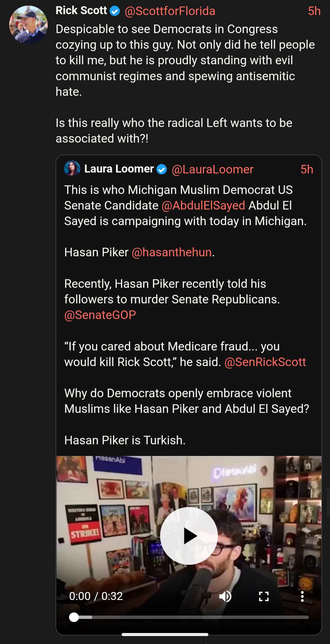The width and height of the screenshot is (330, 644).
Task: Open the @SenRickScott mention
Action: (265, 362)
